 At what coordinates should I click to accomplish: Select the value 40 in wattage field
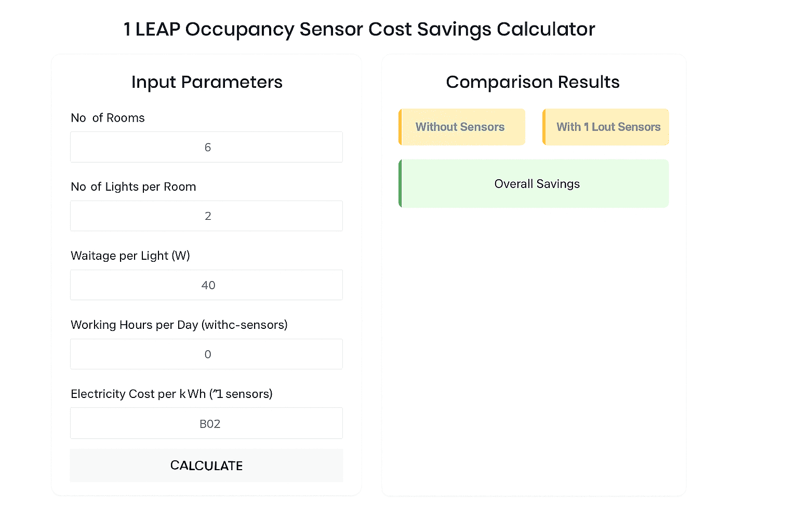pyautogui.click(x=208, y=285)
